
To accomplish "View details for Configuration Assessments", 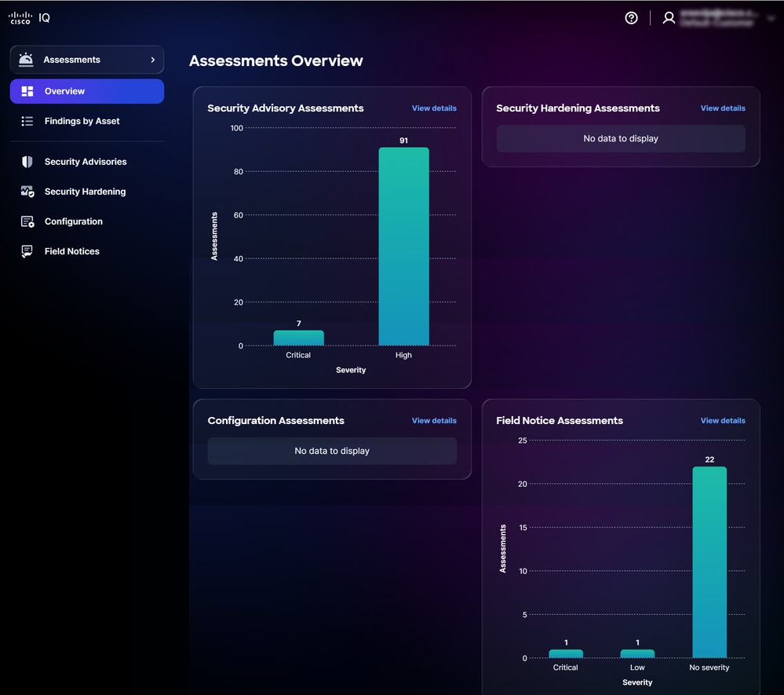I will 434,421.
